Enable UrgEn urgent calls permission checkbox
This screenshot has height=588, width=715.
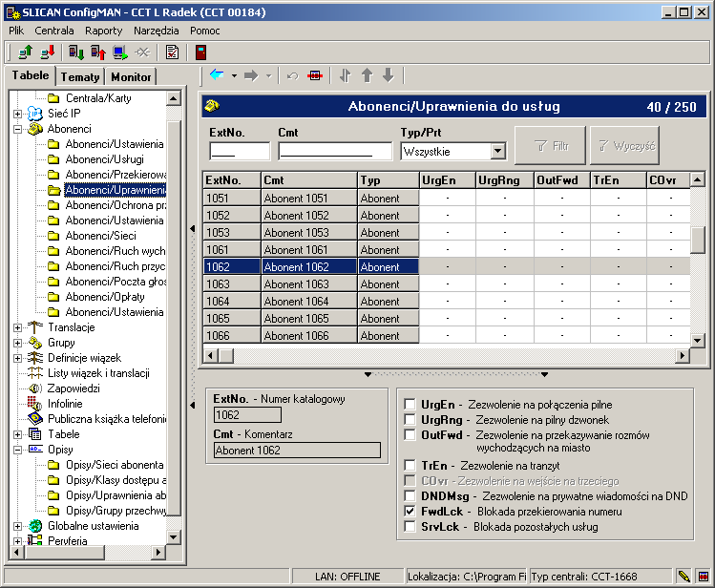[410, 405]
